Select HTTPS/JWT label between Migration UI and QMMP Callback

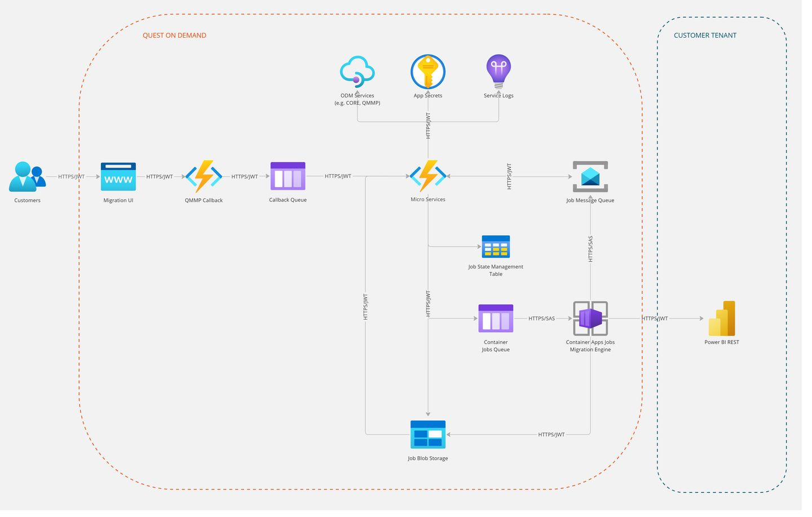pyautogui.click(x=160, y=176)
